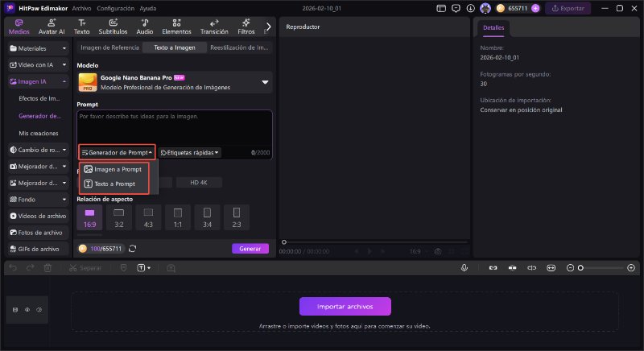
Task: Open the Medios tab
Action: click(x=19, y=27)
